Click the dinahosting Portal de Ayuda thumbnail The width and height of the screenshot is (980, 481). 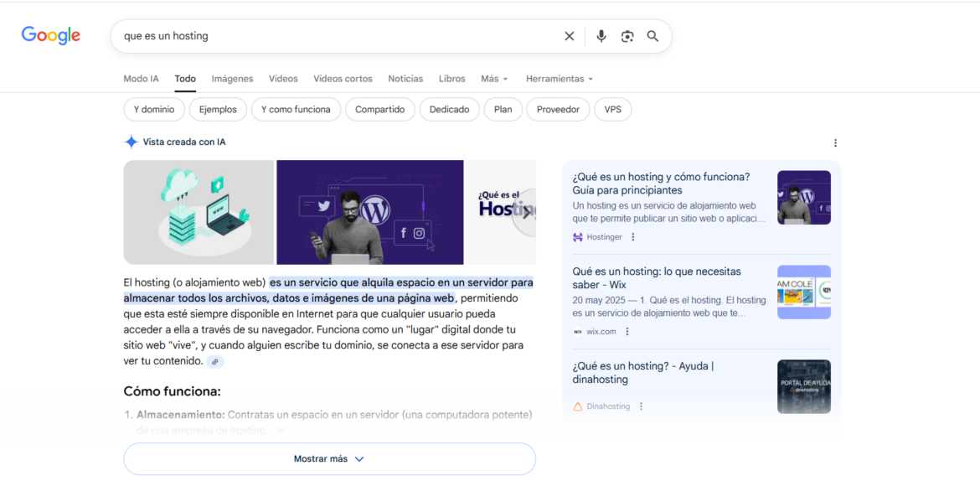pyautogui.click(x=804, y=386)
